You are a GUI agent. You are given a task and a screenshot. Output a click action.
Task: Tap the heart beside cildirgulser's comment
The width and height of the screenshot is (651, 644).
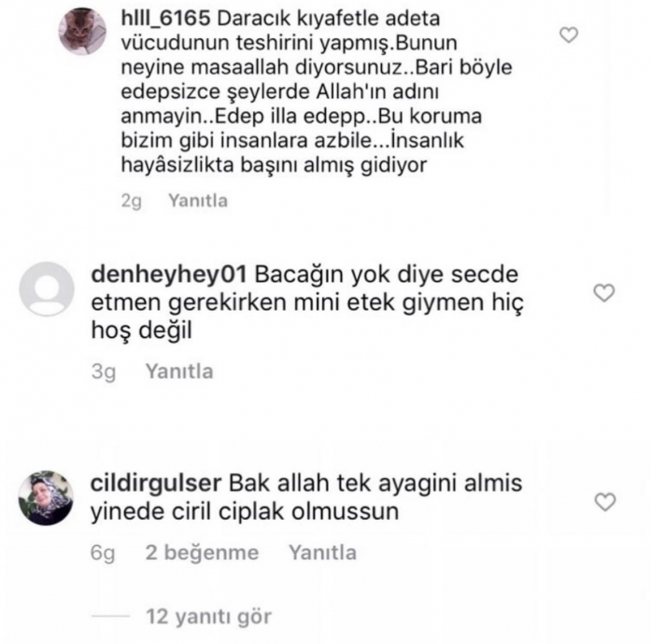(x=605, y=502)
